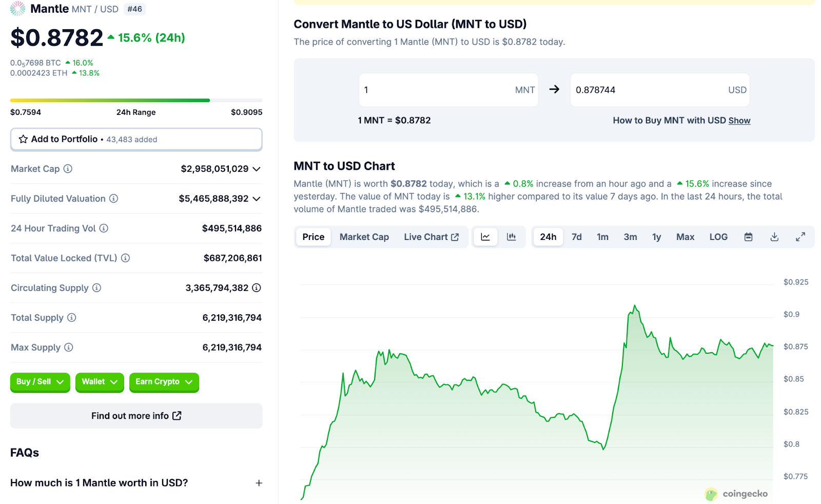
Task: Select the 1m time range
Action: tap(603, 237)
